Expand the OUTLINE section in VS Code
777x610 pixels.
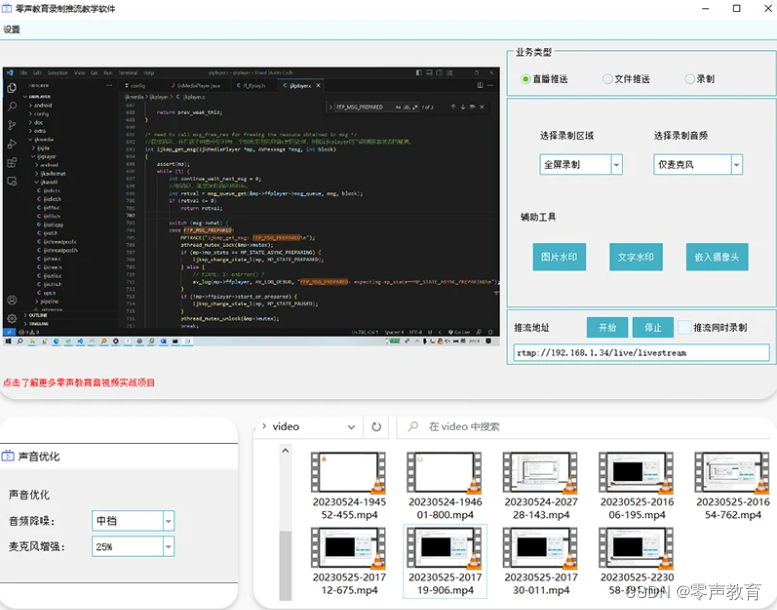(36, 315)
